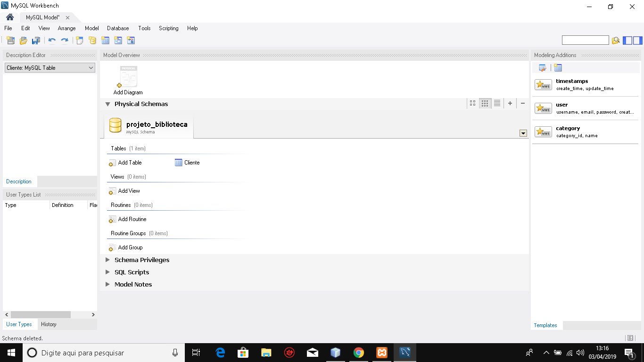Click Add Routine
The width and height of the screenshot is (644, 362).
tap(127, 219)
